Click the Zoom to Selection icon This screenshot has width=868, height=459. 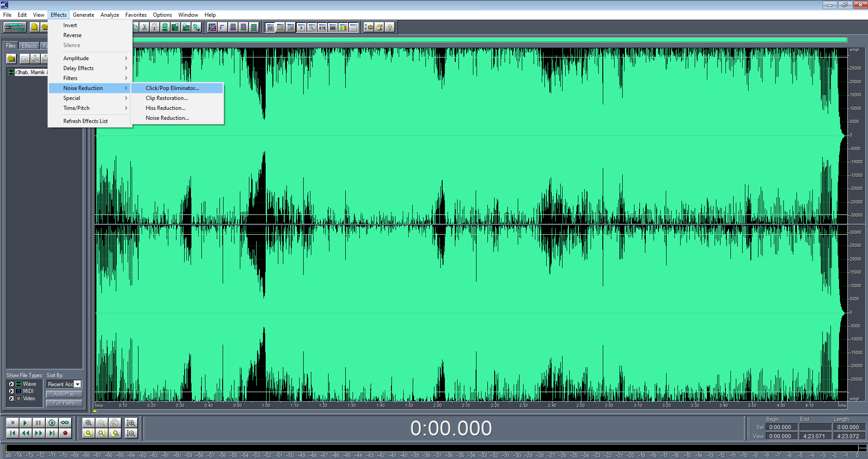click(88, 433)
